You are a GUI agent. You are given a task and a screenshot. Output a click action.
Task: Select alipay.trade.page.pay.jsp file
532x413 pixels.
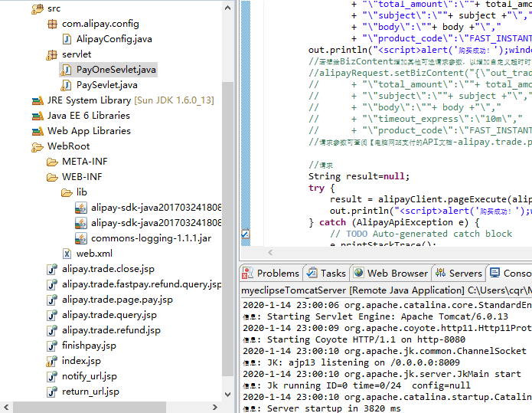pyautogui.click(x=117, y=300)
